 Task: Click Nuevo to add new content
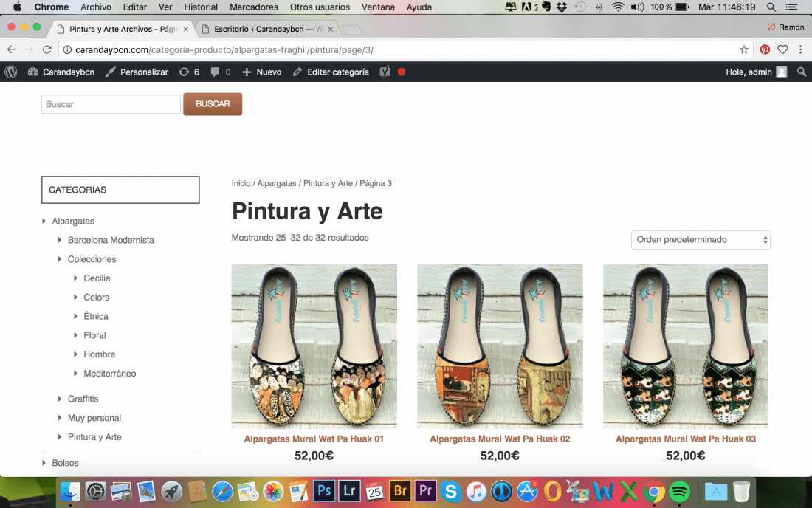point(261,72)
